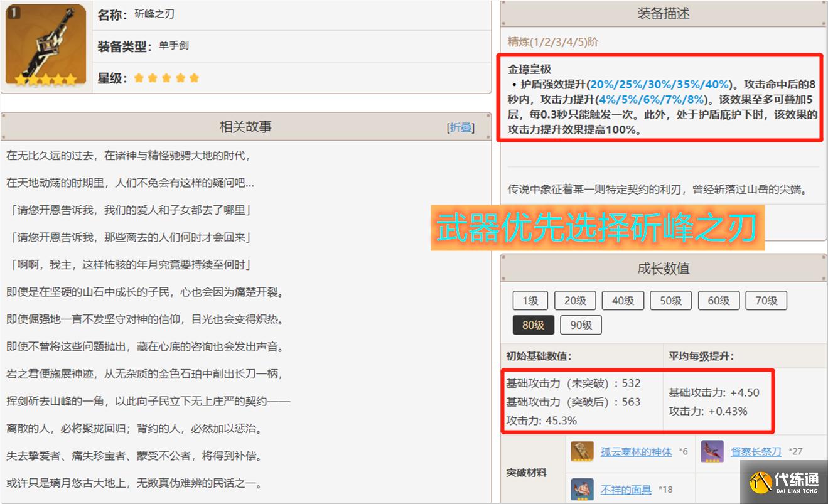This screenshot has width=828, height=504.
Task: Click the 装备描述 section header
Action: pos(664,14)
